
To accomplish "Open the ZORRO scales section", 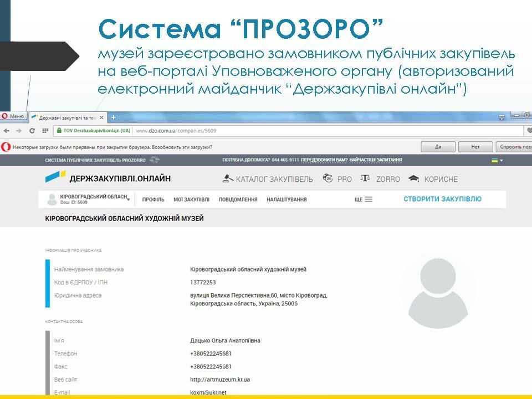I will point(380,179).
